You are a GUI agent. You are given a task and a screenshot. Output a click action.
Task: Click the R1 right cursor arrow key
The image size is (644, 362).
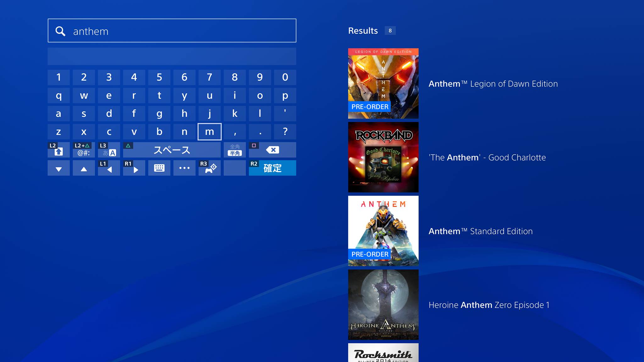coord(134,168)
